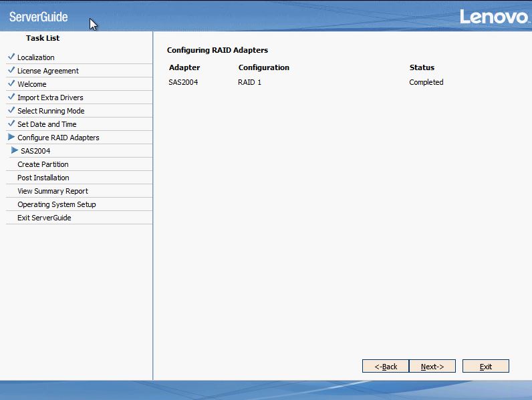This screenshot has height=400, width=532.
Task: Click the Configuring RAID Adapters heading
Action: [217, 50]
